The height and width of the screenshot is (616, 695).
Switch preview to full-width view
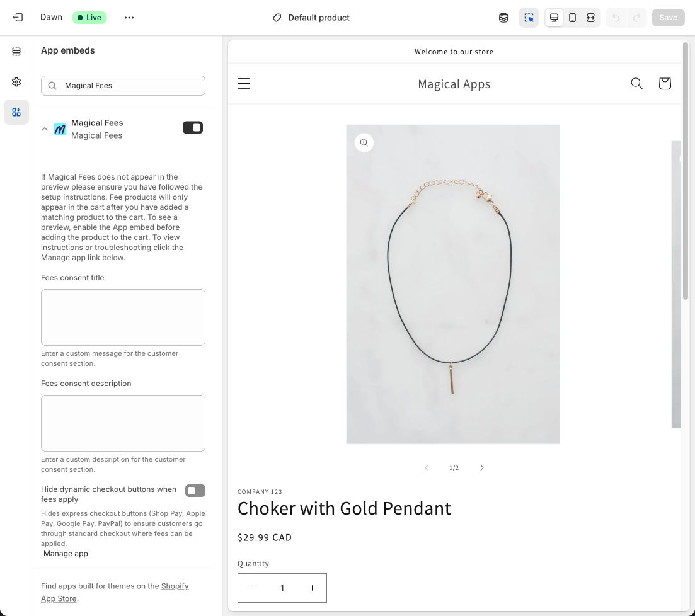[x=590, y=18]
